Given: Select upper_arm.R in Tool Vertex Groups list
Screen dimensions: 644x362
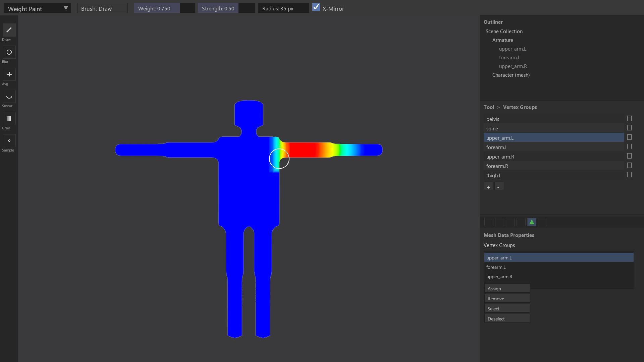Looking at the screenshot, I should [x=554, y=157].
